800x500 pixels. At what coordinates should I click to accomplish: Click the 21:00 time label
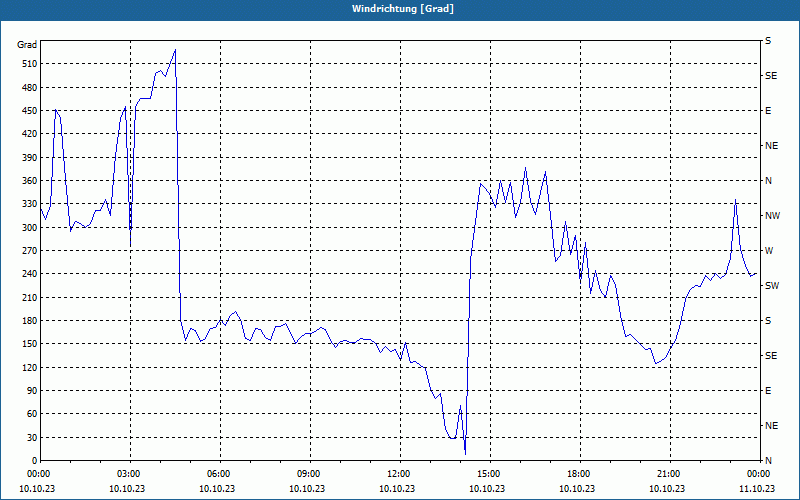(x=668, y=473)
